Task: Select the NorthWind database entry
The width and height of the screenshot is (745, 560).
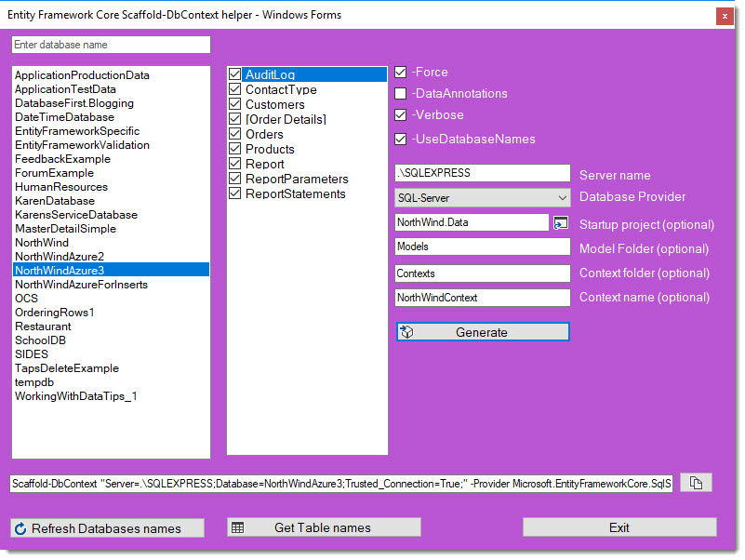Action: click(111, 243)
